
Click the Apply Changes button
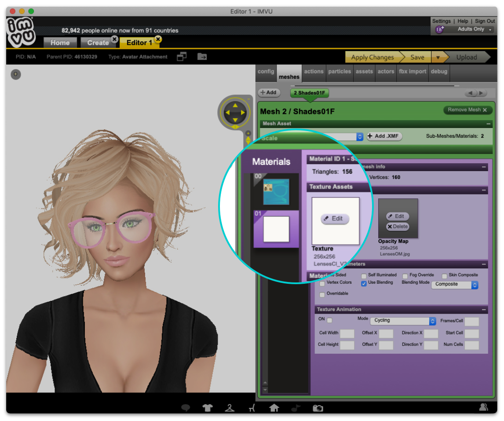pos(372,57)
